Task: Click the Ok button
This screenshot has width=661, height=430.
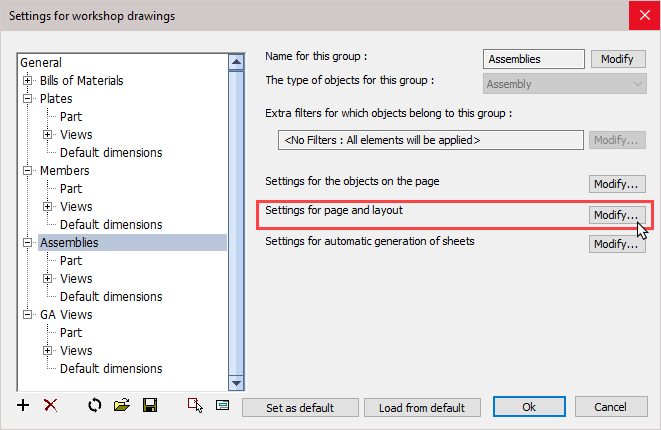Action: pyautogui.click(x=529, y=407)
